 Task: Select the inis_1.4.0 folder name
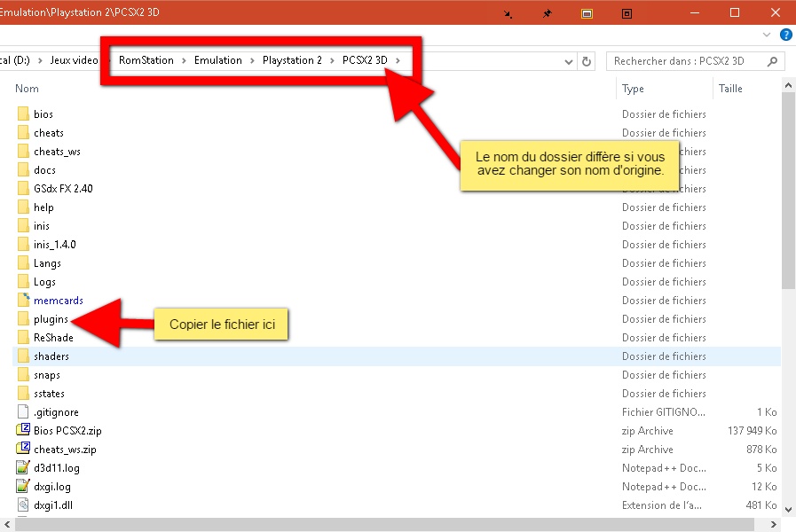coord(54,245)
